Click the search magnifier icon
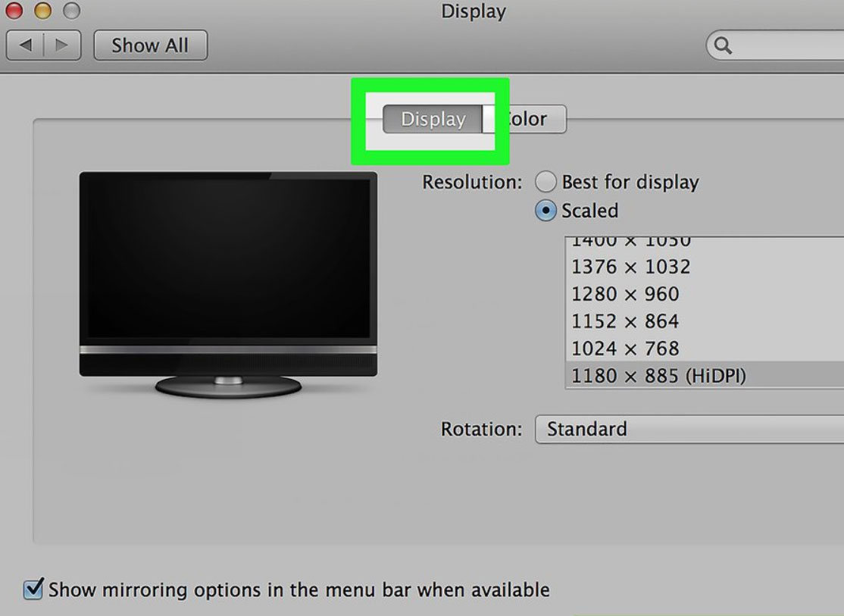This screenshot has width=844, height=616. [723, 45]
